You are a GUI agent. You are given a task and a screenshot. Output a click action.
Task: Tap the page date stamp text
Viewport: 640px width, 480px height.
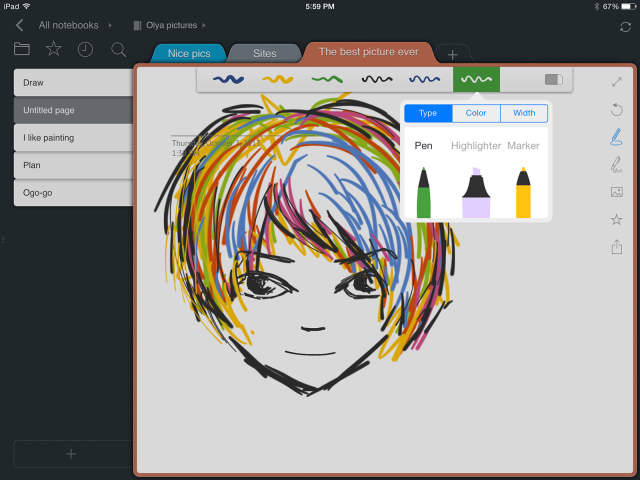pyautogui.click(x=216, y=148)
